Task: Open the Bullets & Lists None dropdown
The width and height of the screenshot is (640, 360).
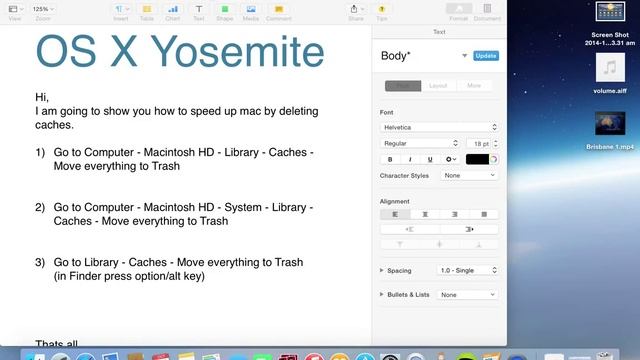Action: tap(467, 295)
